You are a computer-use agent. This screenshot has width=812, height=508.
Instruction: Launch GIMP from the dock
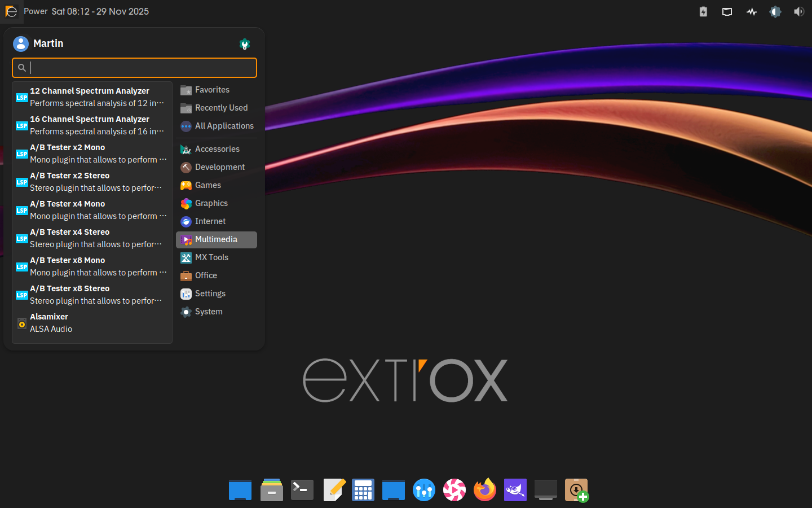coord(515,490)
